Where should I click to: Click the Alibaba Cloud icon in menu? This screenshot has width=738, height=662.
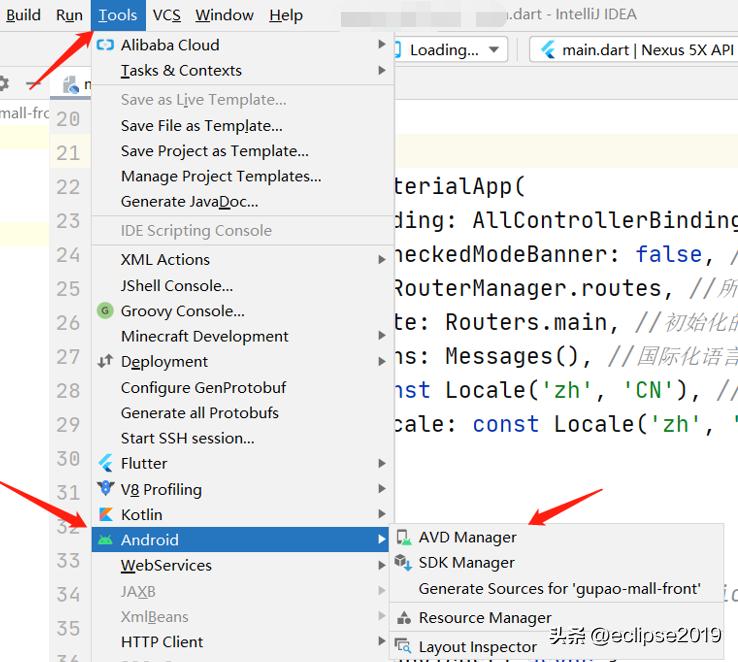[105, 45]
